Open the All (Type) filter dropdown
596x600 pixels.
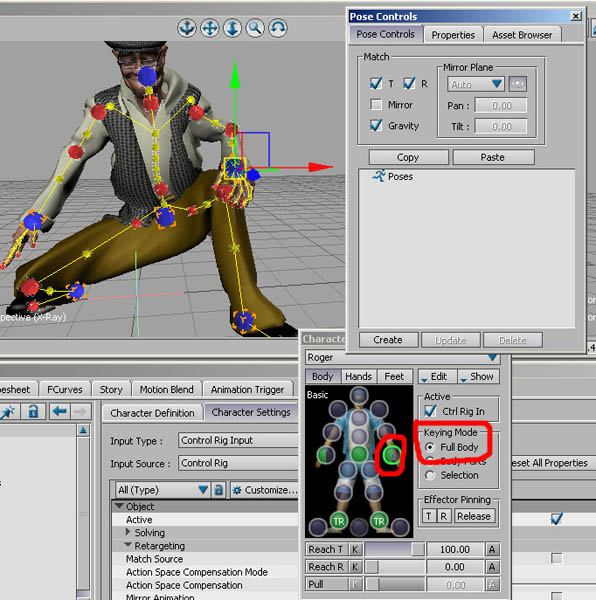coord(163,490)
